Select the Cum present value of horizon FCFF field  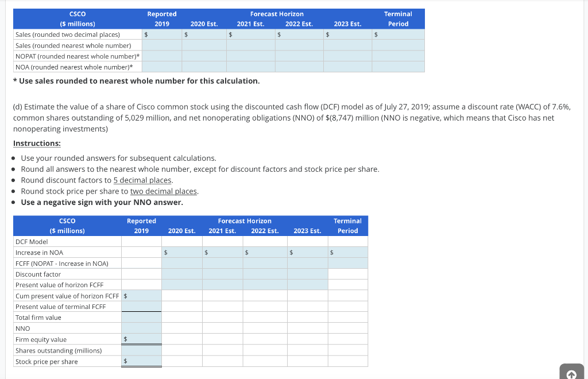coord(142,295)
